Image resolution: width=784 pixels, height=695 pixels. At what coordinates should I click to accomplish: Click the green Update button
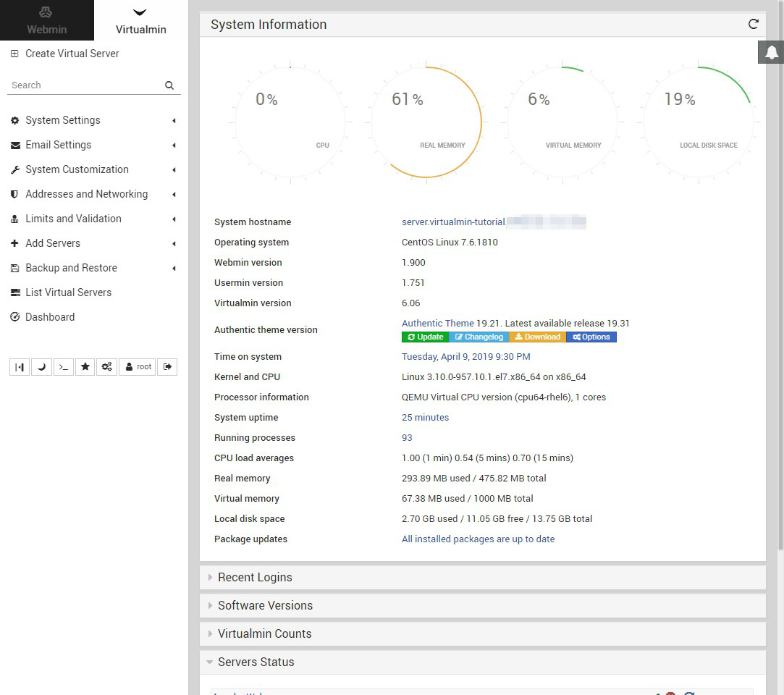pyautogui.click(x=426, y=337)
